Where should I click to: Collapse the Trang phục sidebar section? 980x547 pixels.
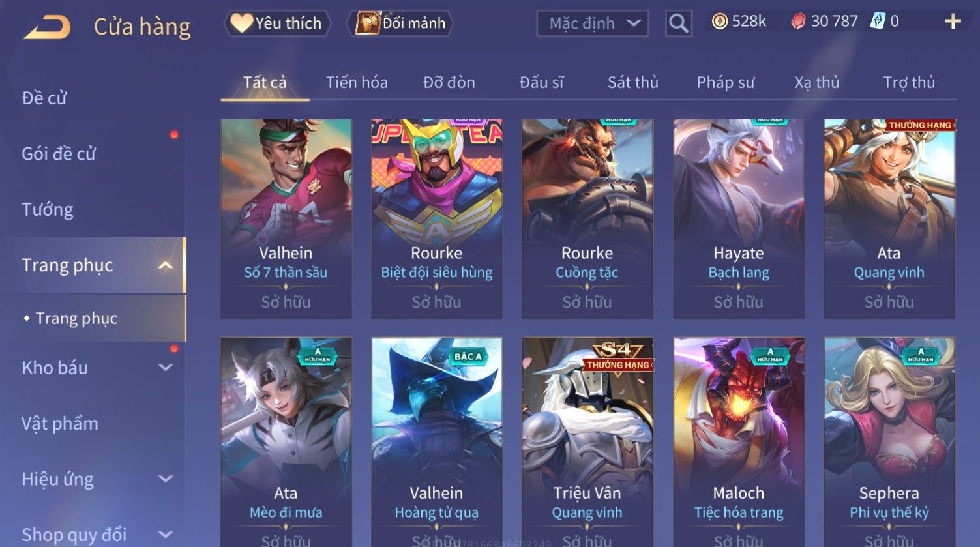166,265
